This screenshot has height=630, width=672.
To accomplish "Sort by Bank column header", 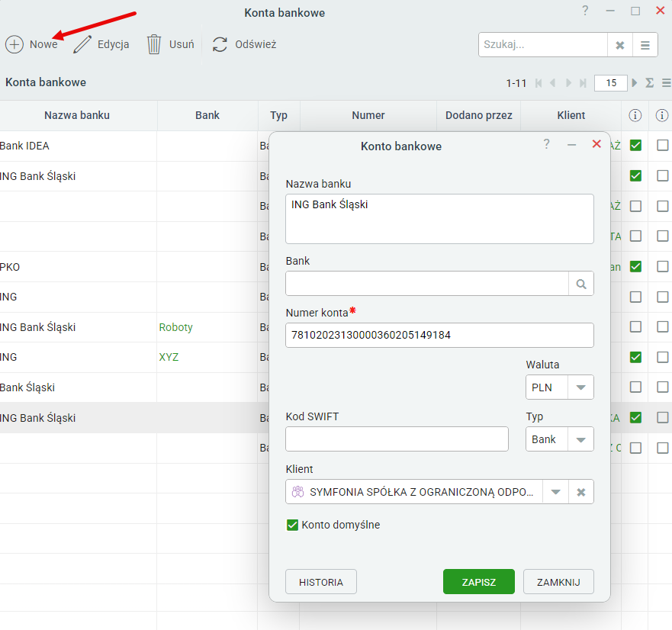I will point(207,115).
